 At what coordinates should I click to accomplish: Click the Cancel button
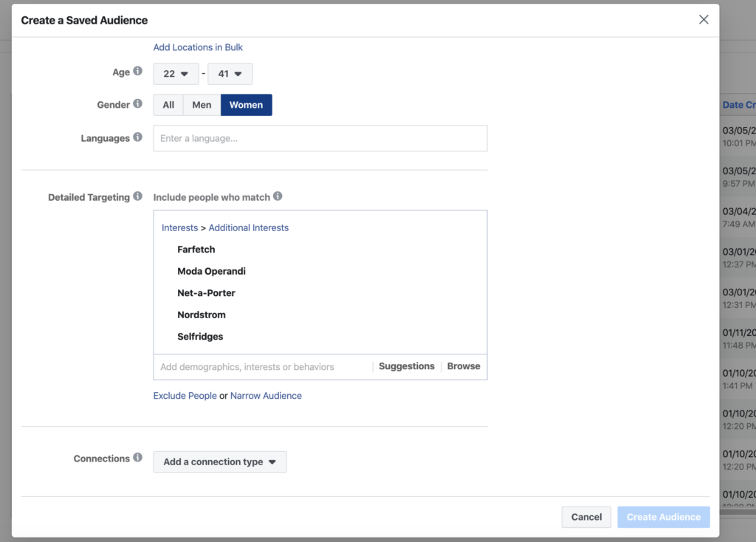[586, 517]
